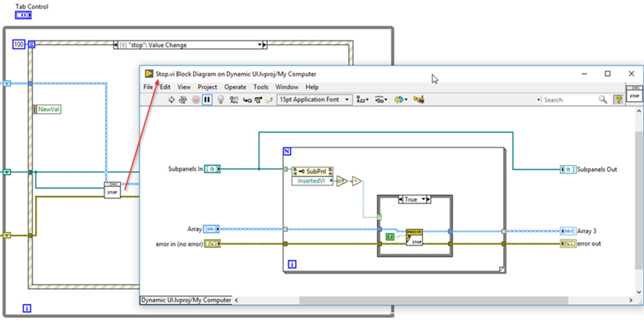Click the Stop.vi title bar VI icon

149,74
